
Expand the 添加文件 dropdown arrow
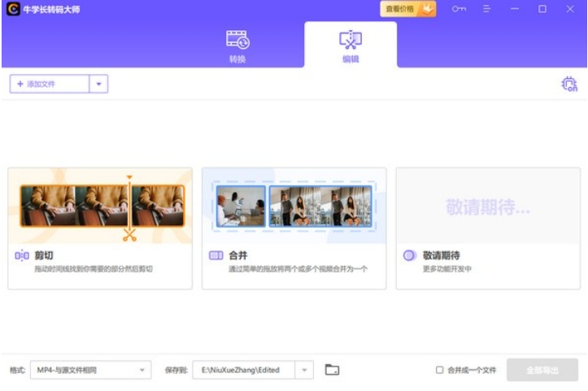98,84
